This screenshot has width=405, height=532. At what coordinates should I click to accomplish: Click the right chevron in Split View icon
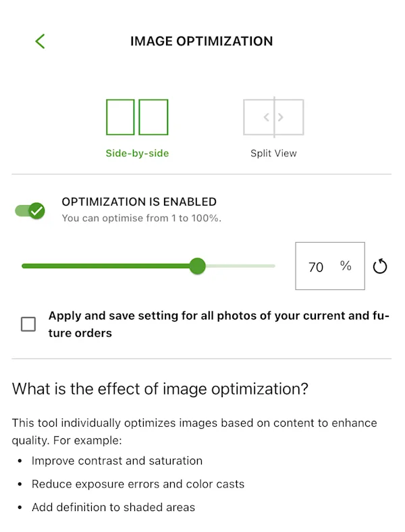281,117
